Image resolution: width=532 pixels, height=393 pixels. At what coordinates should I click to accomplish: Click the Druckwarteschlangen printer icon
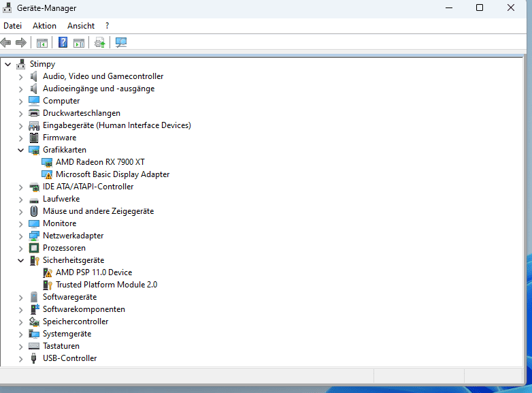tap(34, 113)
